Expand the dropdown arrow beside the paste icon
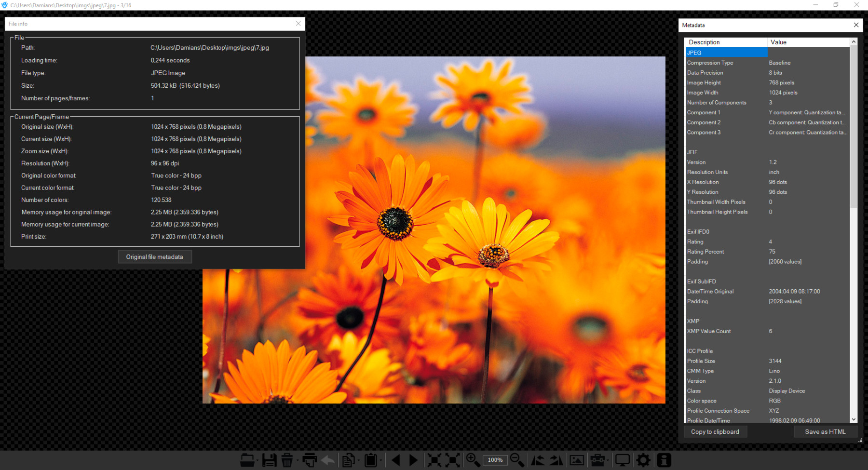The height and width of the screenshot is (470, 868). coord(381,460)
